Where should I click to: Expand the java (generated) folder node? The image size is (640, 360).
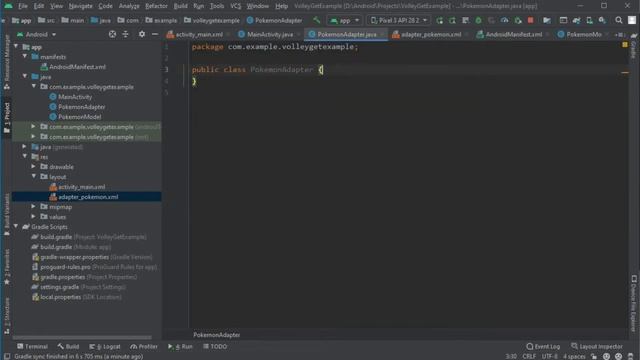click(25, 147)
